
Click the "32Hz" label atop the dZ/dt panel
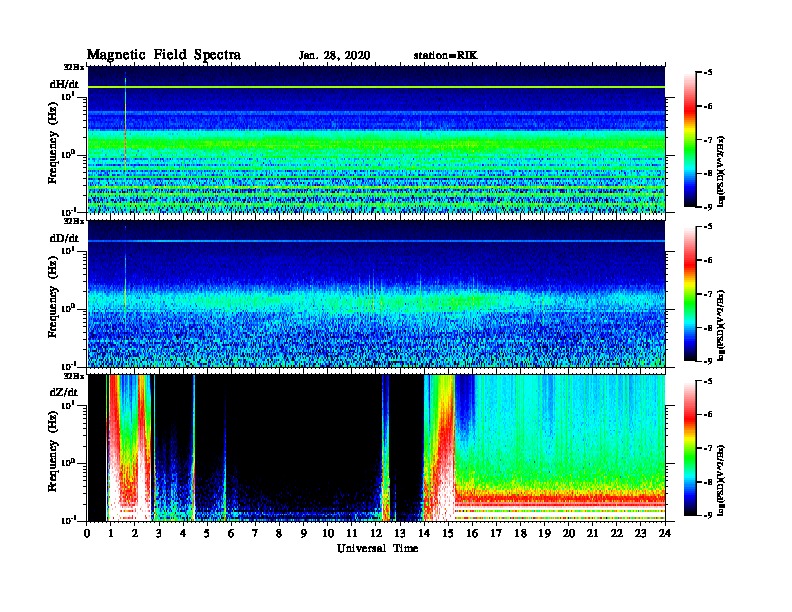pos(74,376)
